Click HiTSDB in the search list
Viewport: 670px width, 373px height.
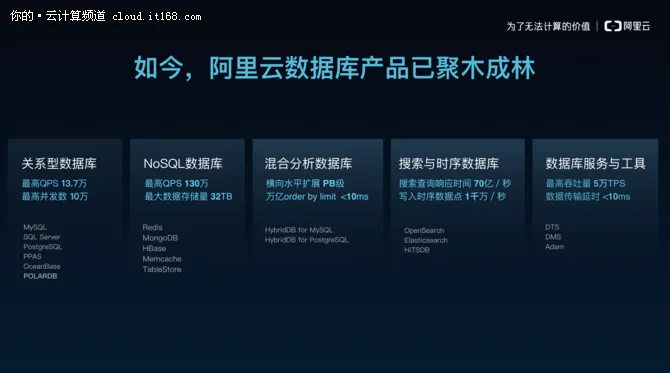[417, 250]
